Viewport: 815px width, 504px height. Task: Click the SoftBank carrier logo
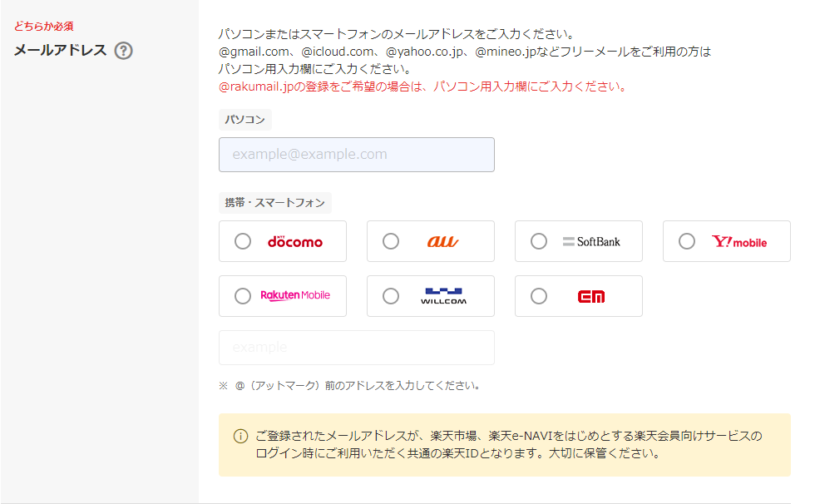coord(591,242)
